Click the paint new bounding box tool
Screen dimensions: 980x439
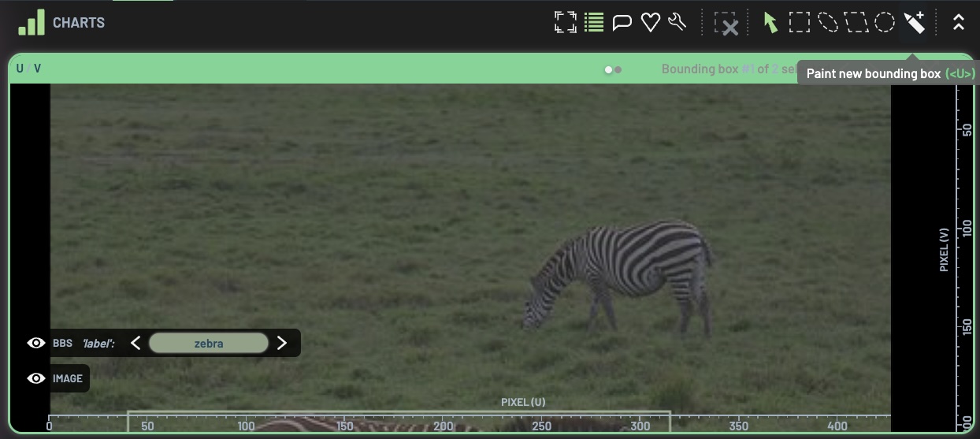914,22
